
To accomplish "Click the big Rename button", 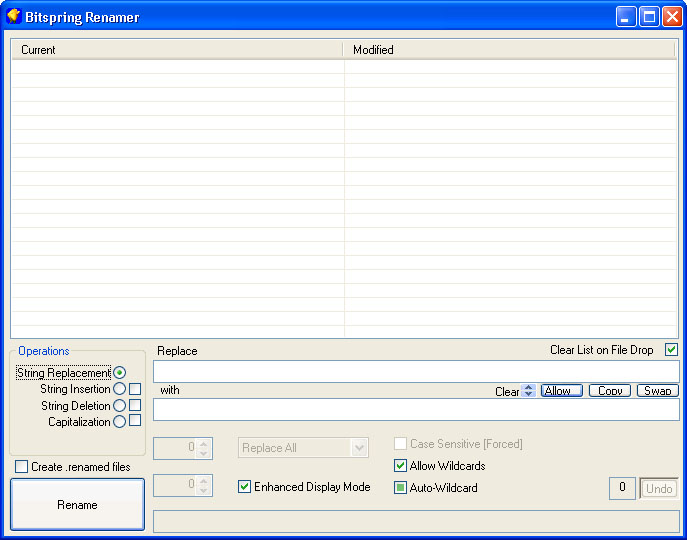I will [x=77, y=504].
